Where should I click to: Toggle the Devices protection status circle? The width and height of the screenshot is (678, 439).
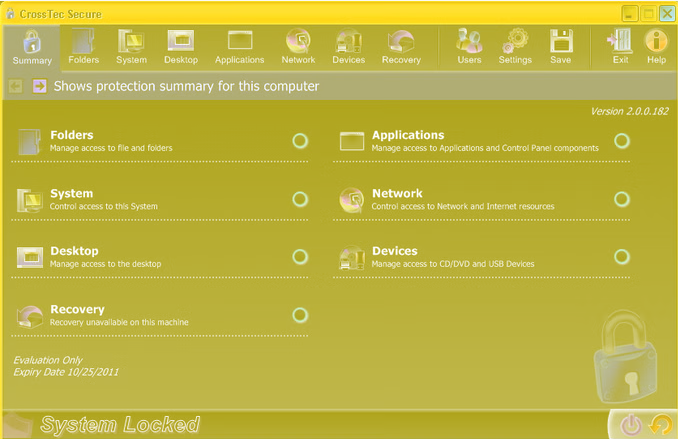point(622,257)
